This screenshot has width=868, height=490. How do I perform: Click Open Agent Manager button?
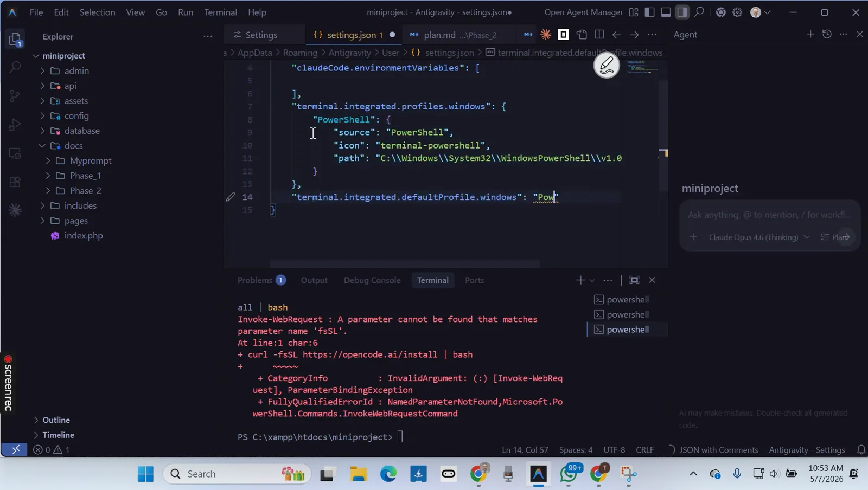point(583,12)
